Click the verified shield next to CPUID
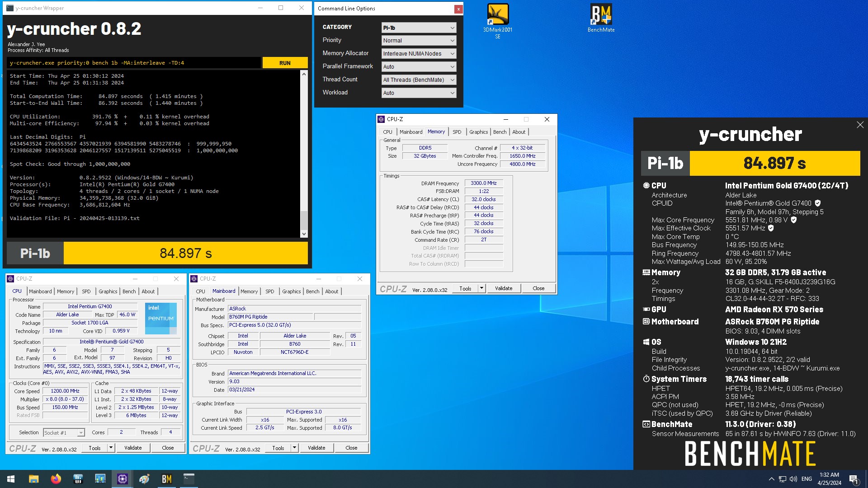This screenshot has width=868, height=488. pos(818,203)
